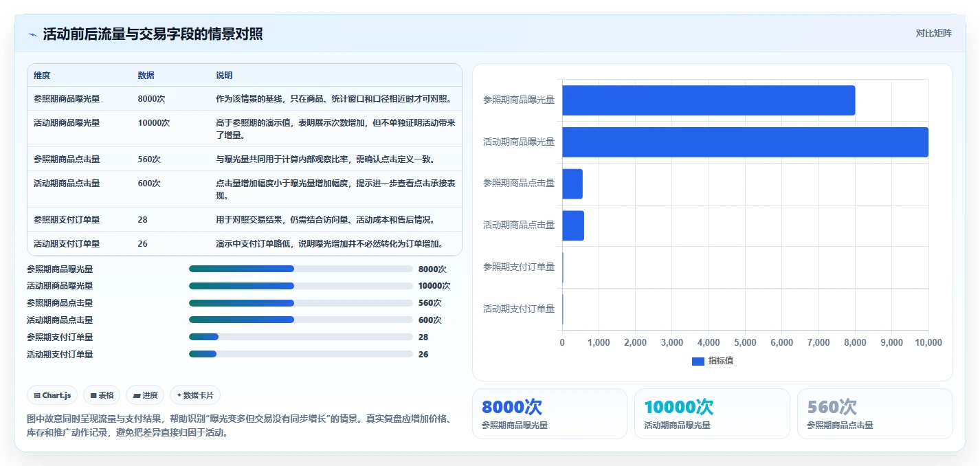Click table row label 参照期商品点击量
980x466 pixels.
coord(67,159)
